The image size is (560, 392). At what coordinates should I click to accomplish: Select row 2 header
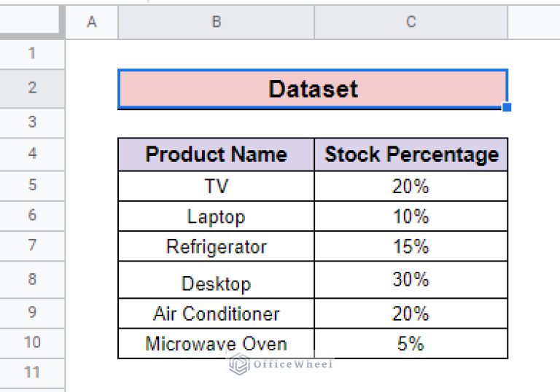point(32,88)
